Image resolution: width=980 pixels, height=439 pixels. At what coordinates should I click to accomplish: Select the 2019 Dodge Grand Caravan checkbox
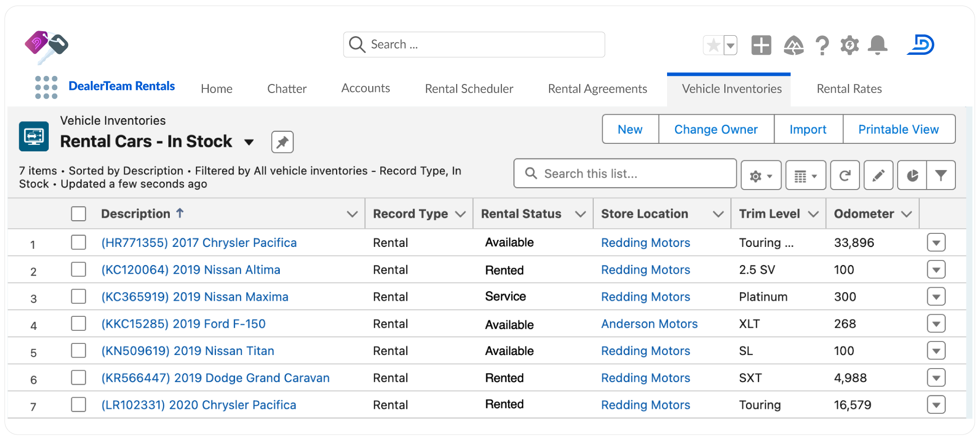(78, 378)
